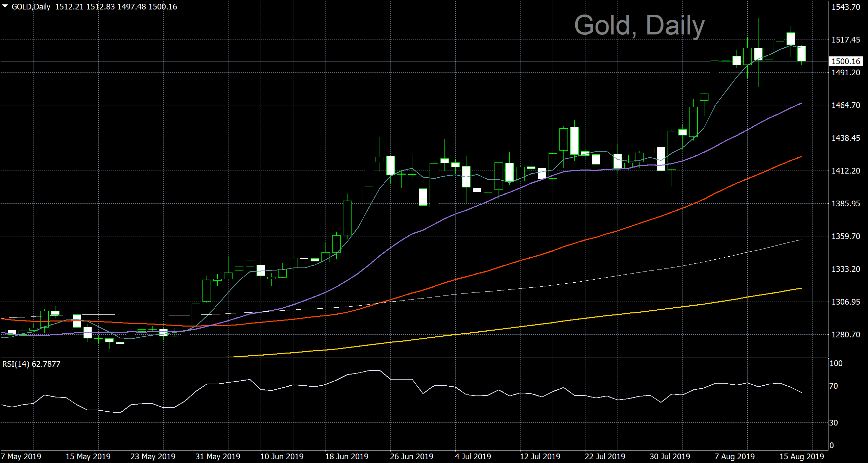The width and height of the screenshot is (868, 463).
Task: Select the GOLD,Daily OHLC header text
Action: pos(94,7)
